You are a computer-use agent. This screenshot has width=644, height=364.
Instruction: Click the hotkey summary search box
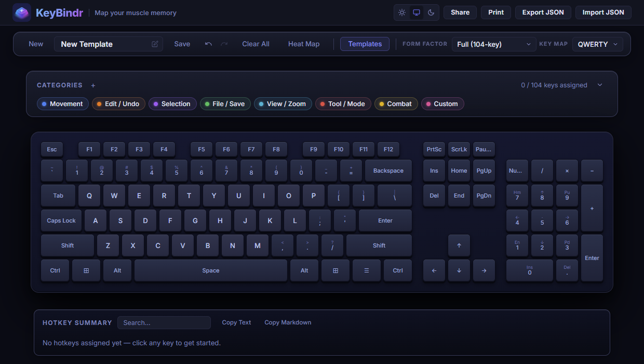coord(164,322)
